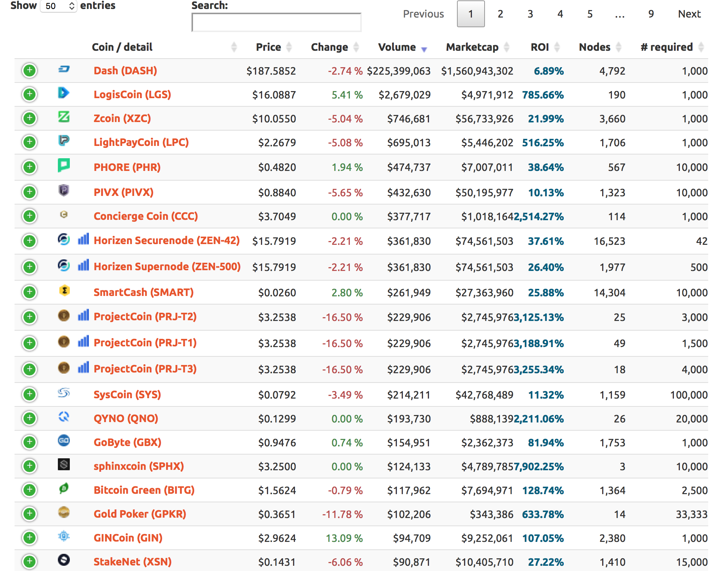Click into the Search input field
The width and height of the screenshot is (728, 571).
click(x=276, y=23)
